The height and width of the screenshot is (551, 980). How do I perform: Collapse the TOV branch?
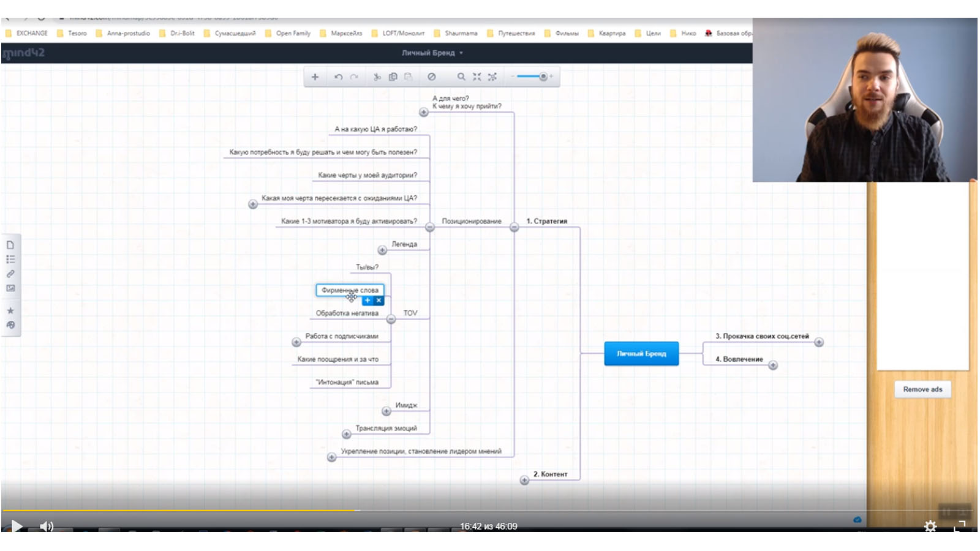391,319
